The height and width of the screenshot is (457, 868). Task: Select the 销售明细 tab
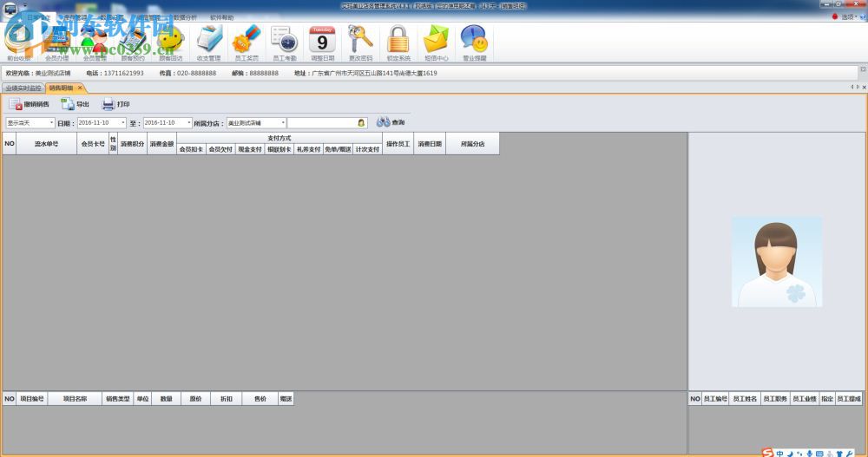(x=61, y=88)
